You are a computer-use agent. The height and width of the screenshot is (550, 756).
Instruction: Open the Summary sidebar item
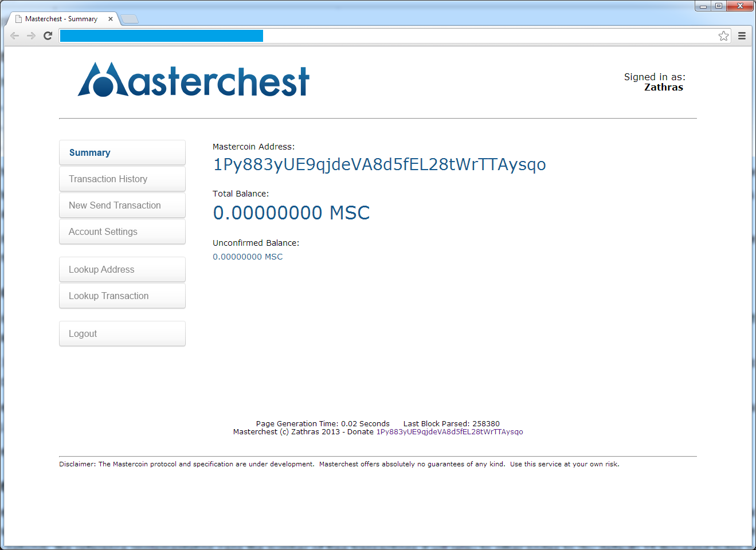(122, 152)
